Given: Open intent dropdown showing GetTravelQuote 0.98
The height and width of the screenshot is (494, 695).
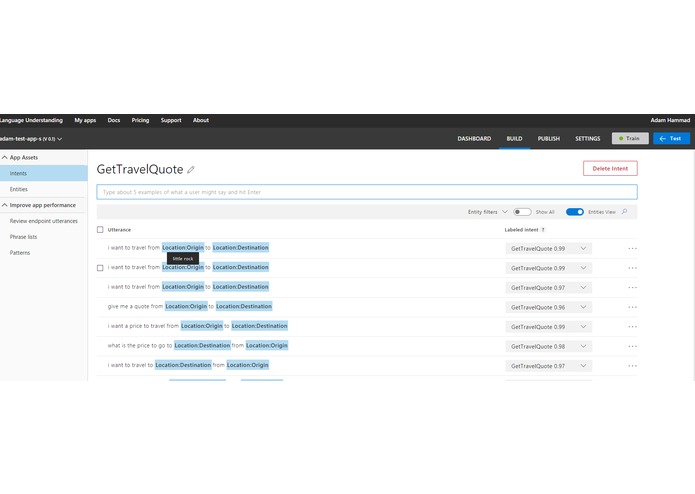Looking at the screenshot, I should click(548, 346).
